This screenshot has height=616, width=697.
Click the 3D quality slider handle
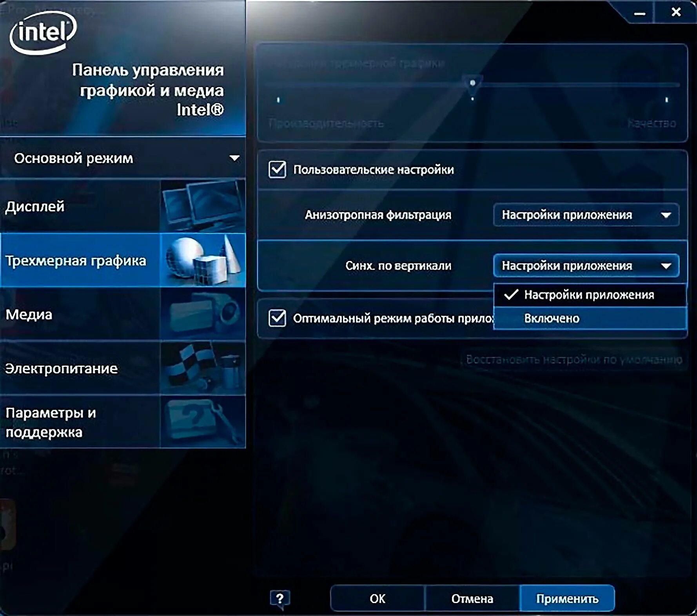(x=472, y=84)
